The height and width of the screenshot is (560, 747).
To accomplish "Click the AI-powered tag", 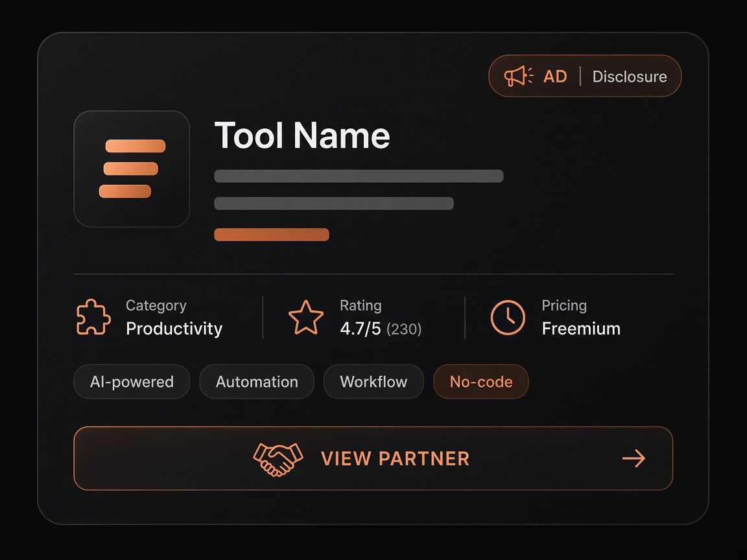I will 132,381.
